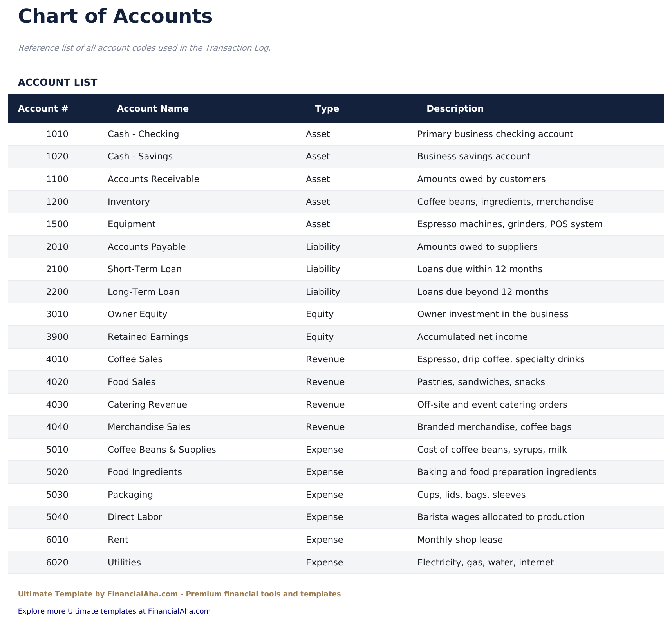Screen dimensions: 672x623
Task: Open the FinancialAha.com templates link
Action: [x=114, y=611]
